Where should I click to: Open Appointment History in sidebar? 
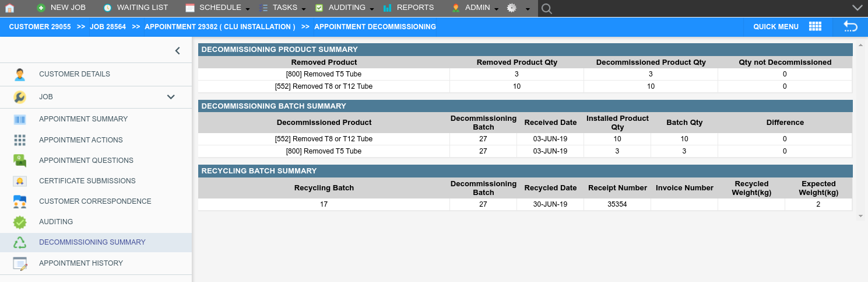(x=81, y=263)
